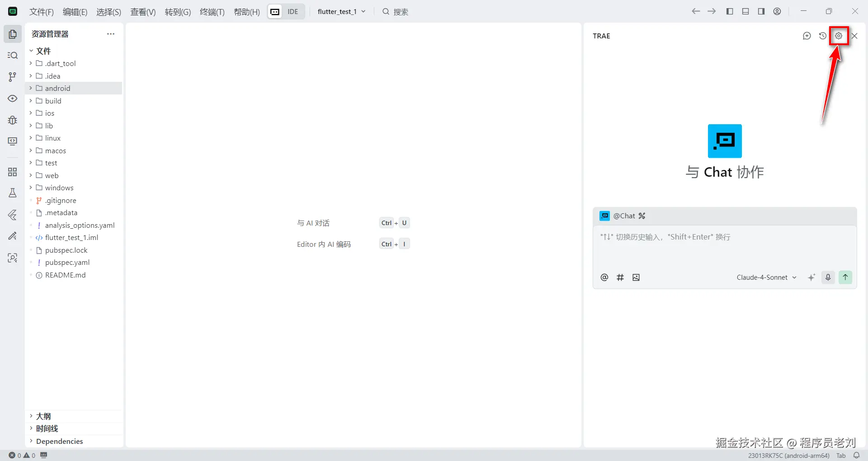This screenshot has height=461, width=868.
Task: Open the Source Control view
Action: [x=13, y=77]
